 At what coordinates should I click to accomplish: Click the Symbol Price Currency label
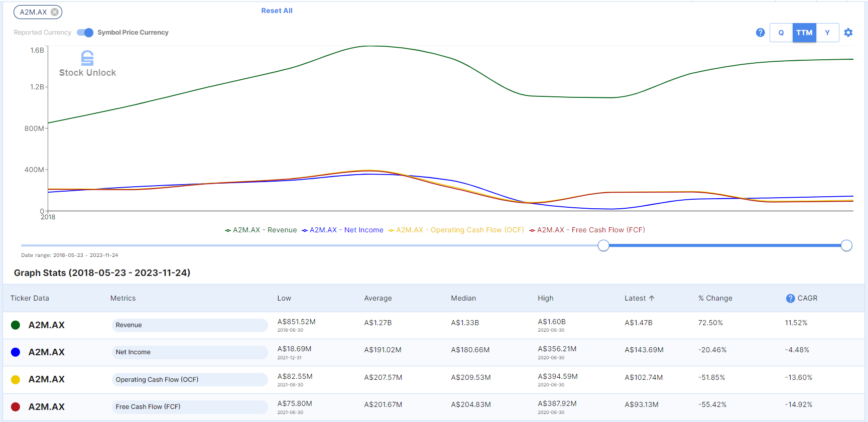[133, 33]
